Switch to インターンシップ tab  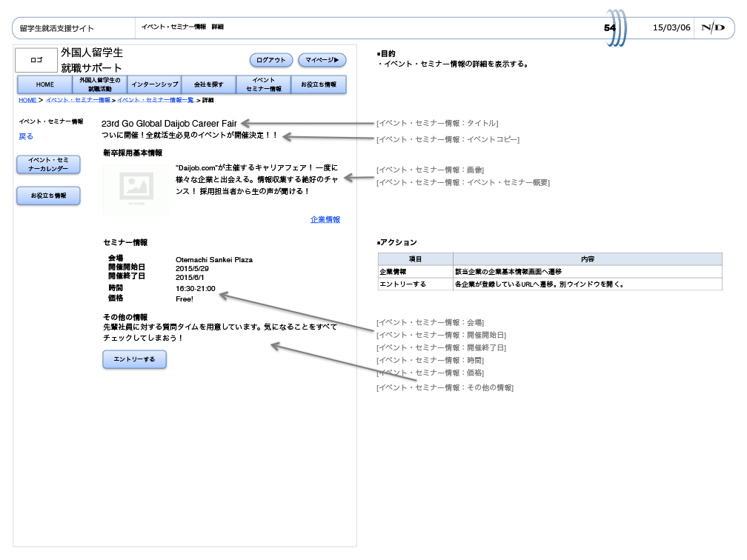point(154,84)
